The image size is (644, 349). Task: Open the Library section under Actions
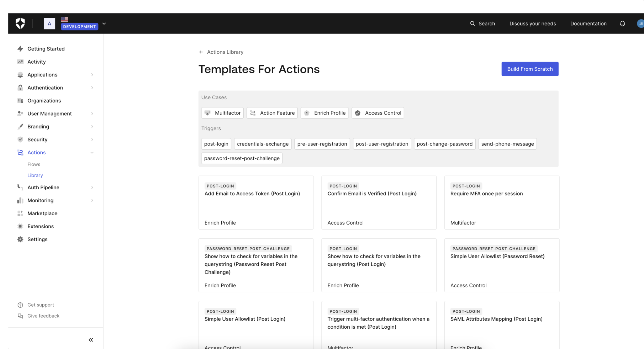point(35,175)
